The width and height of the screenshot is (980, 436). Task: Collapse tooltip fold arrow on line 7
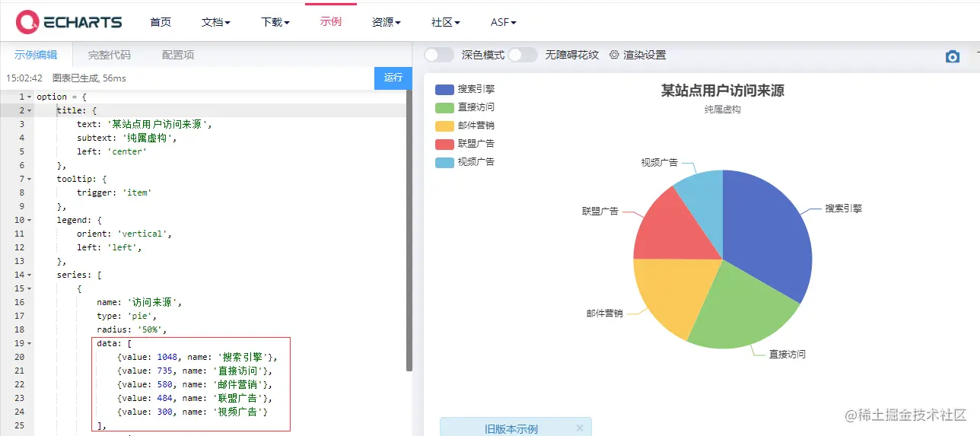click(x=29, y=179)
